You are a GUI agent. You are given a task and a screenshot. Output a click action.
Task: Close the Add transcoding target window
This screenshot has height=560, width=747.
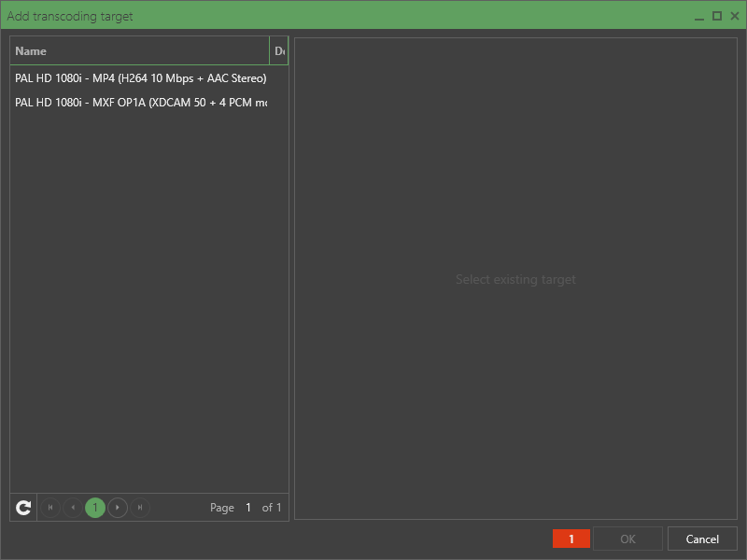point(735,16)
